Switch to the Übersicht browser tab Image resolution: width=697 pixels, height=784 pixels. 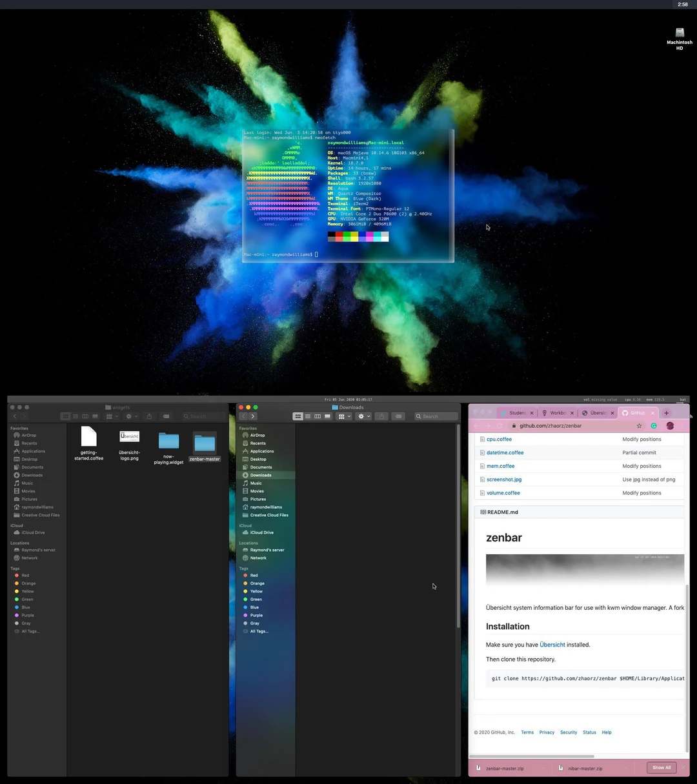coord(597,413)
